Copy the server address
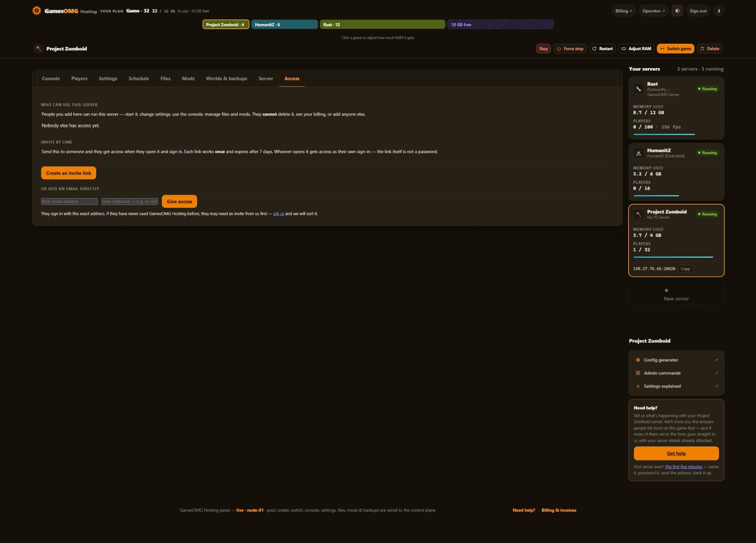This screenshot has width=756, height=543. (685, 269)
